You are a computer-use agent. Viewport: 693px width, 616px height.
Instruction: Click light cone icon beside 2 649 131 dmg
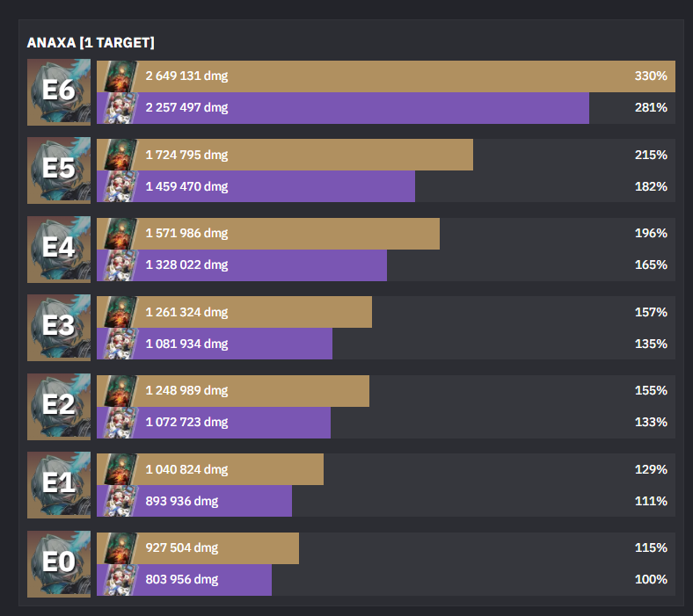click(120, 76)
